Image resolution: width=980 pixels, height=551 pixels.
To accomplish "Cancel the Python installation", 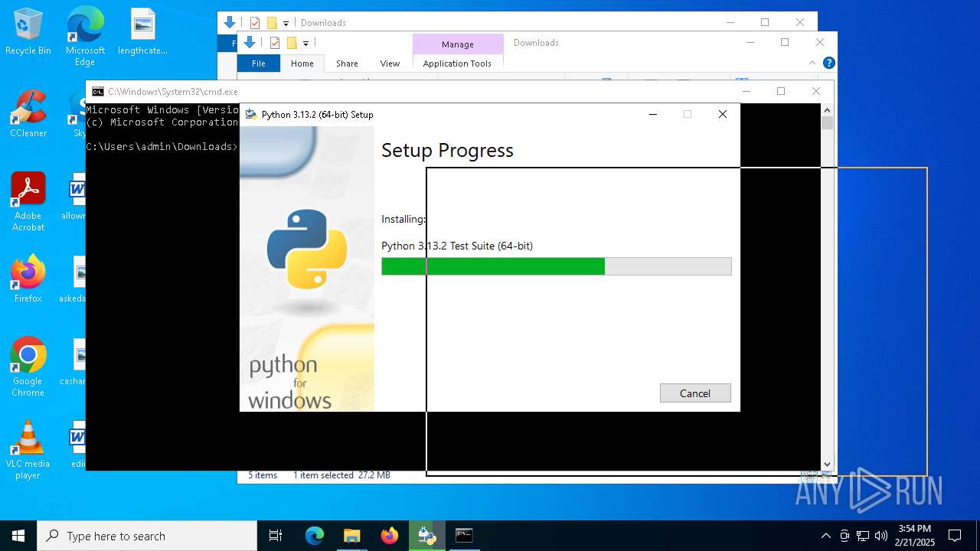I will (x=695, y=393).
